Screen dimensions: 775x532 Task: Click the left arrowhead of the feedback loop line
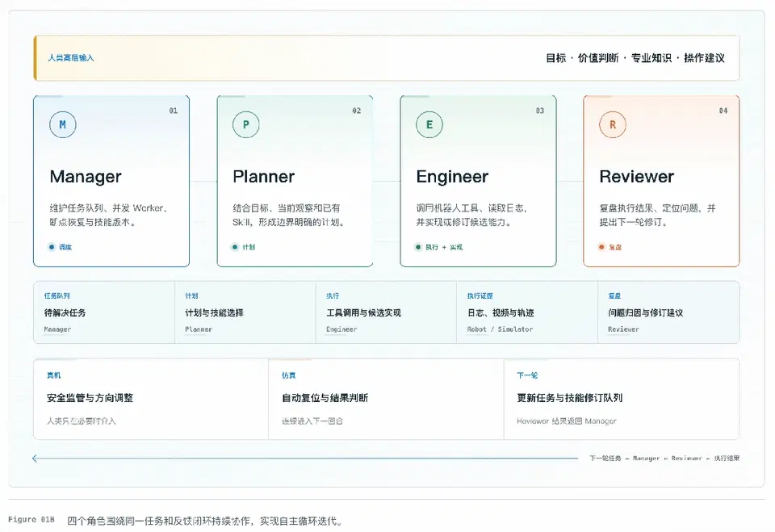click(35, 459)
